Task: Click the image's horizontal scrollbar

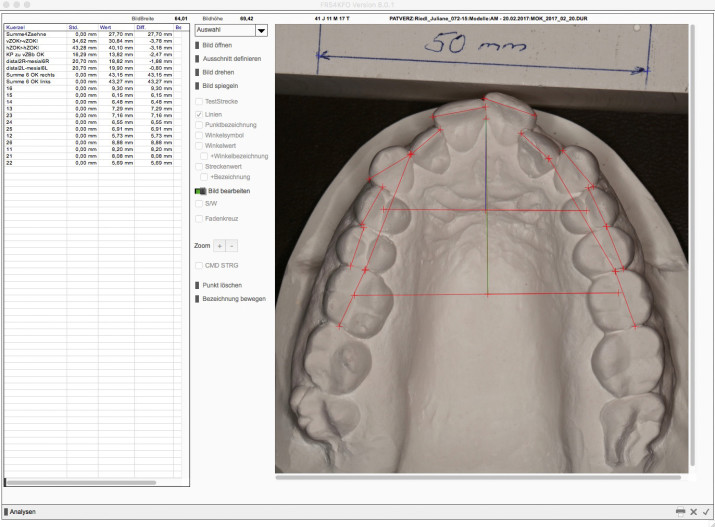Action: click(478, 477)
